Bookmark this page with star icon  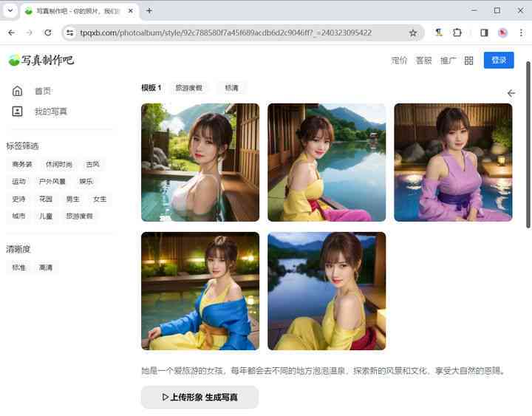tap(413, 33)
